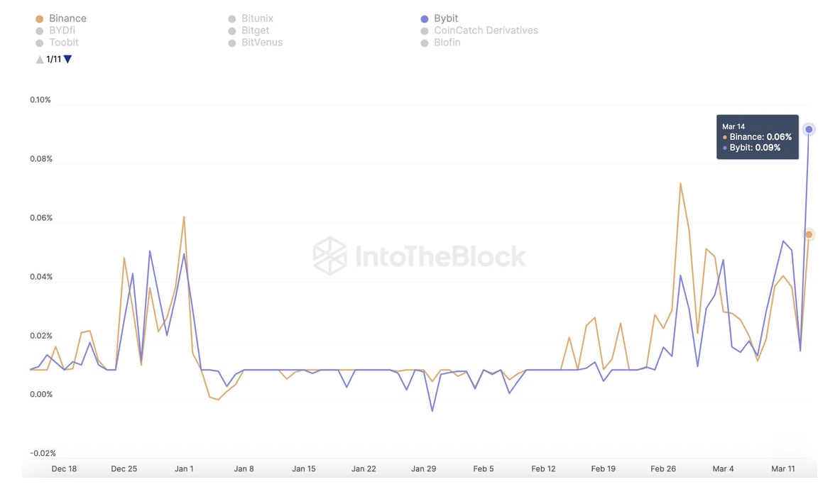Select the Binance Mar 14 data point
This screenshot has height=504, width=840.
point(809,234)
